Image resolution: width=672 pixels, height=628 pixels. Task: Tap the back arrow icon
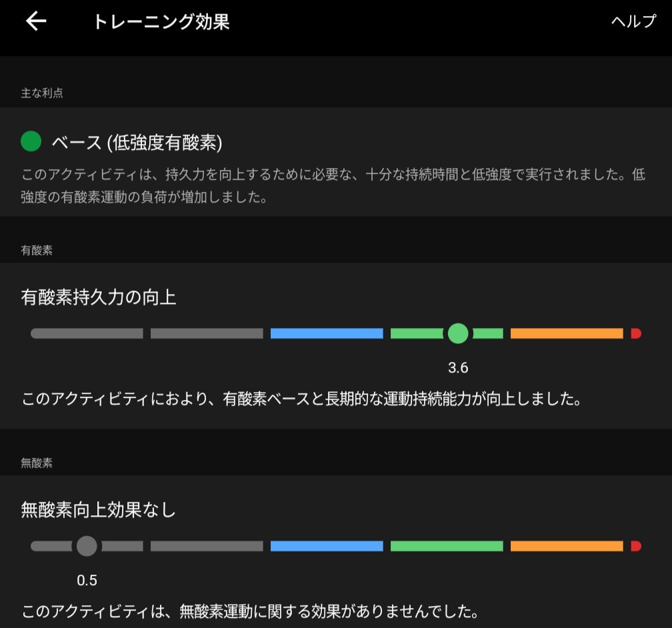coord(36,21)
